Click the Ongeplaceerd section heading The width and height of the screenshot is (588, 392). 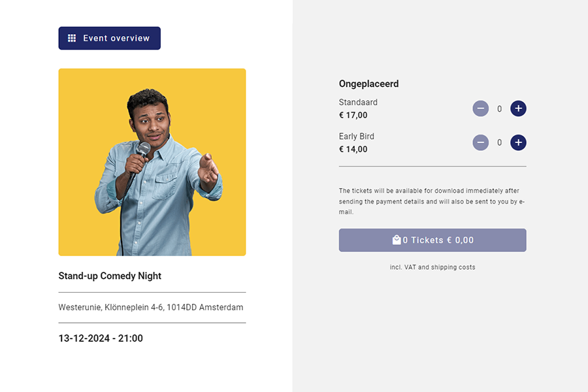pyautogui.click(x=368, y=84)
